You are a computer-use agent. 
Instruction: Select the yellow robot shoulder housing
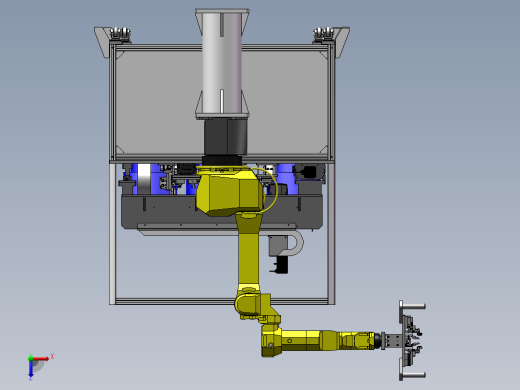click(230, 191)
